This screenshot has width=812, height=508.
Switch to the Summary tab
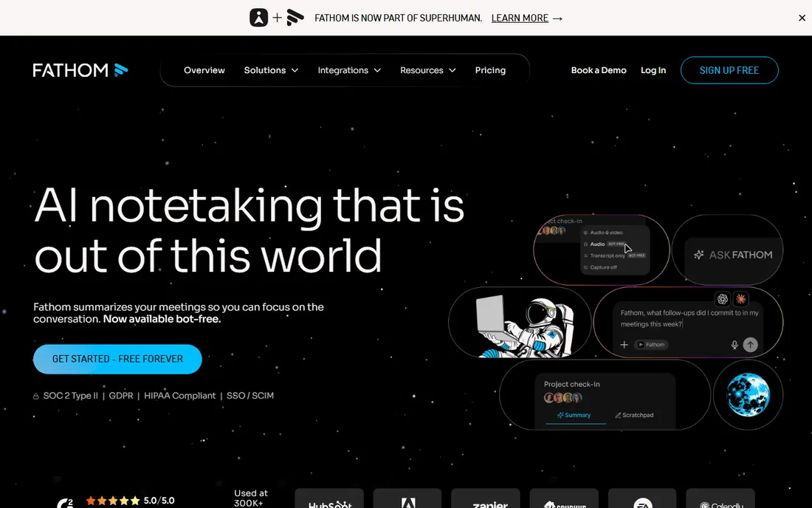(574, 415)
